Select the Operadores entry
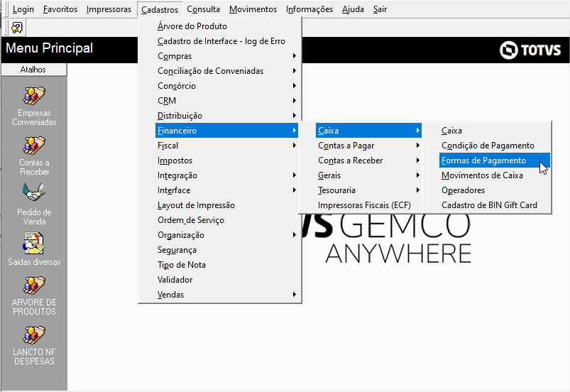Screen dimensions: 570x392 [494, 190]
